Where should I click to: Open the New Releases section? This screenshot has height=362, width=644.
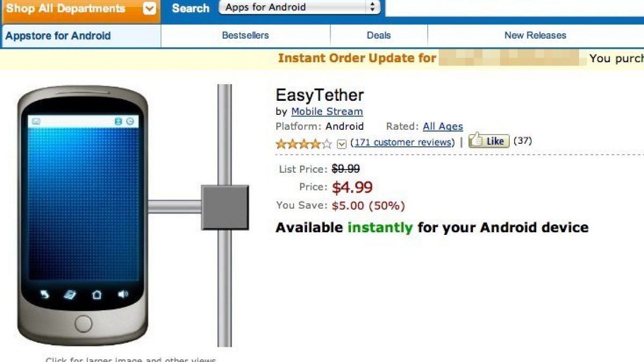pos(535,35)
